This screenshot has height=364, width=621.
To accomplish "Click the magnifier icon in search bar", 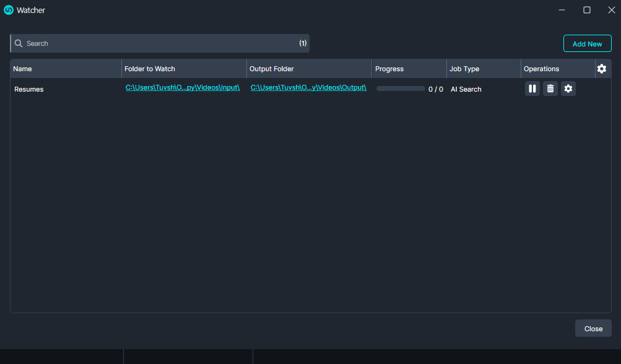I will (x=19, y=43).
